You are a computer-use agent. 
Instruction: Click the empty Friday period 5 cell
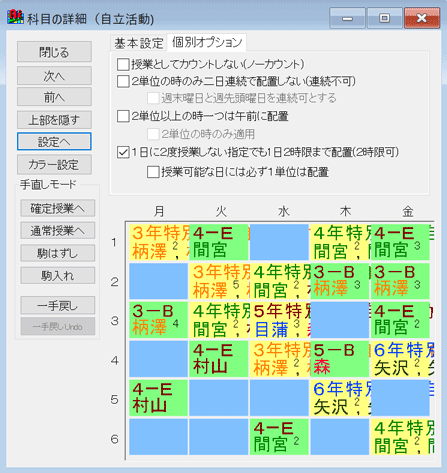pos(400,398)
